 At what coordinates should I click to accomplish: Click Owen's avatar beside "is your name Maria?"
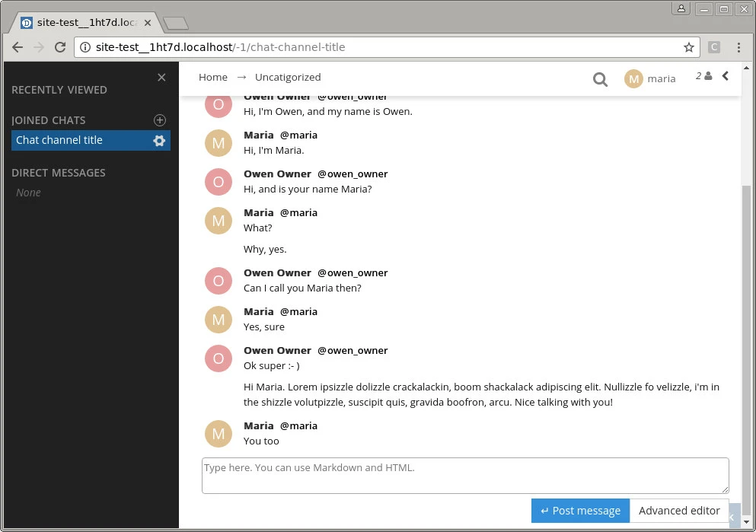click(219, 182)
